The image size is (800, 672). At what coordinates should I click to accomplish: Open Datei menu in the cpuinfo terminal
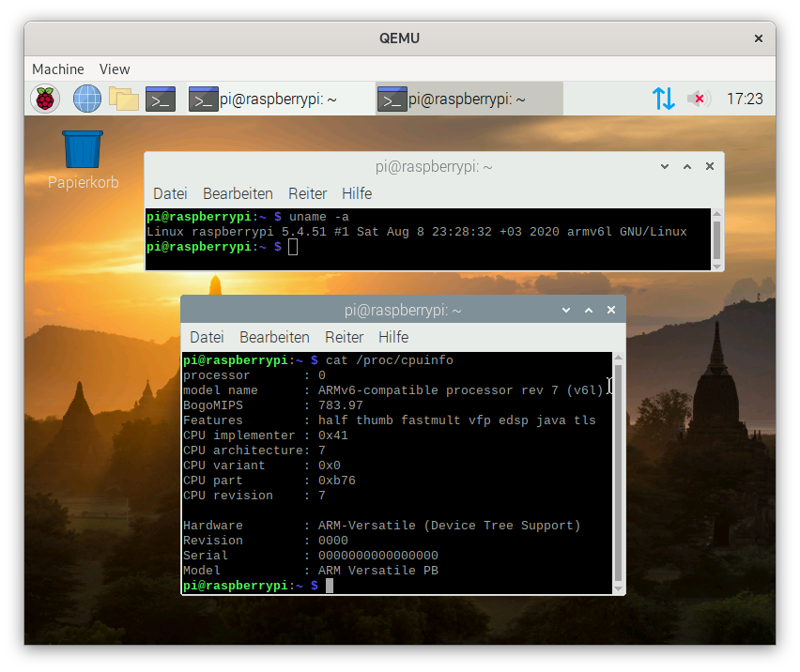point(208,338)
